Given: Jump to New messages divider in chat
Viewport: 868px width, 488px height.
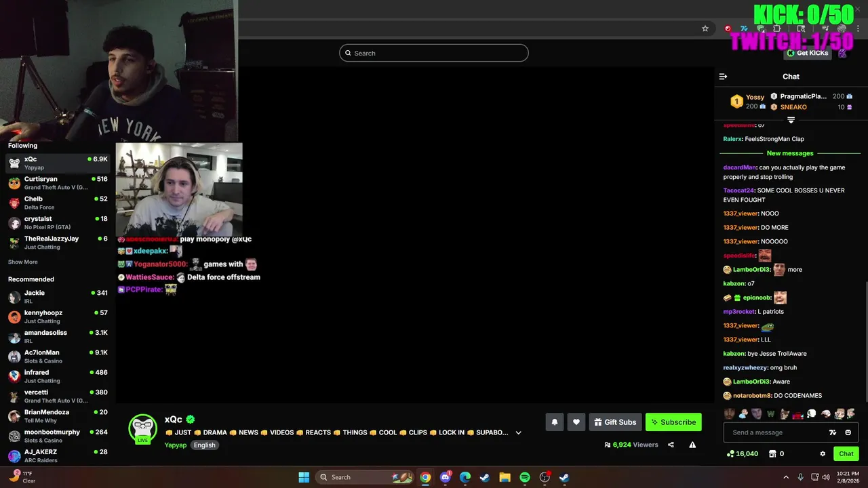Looking at the screenshot, I should coord(790,153).
